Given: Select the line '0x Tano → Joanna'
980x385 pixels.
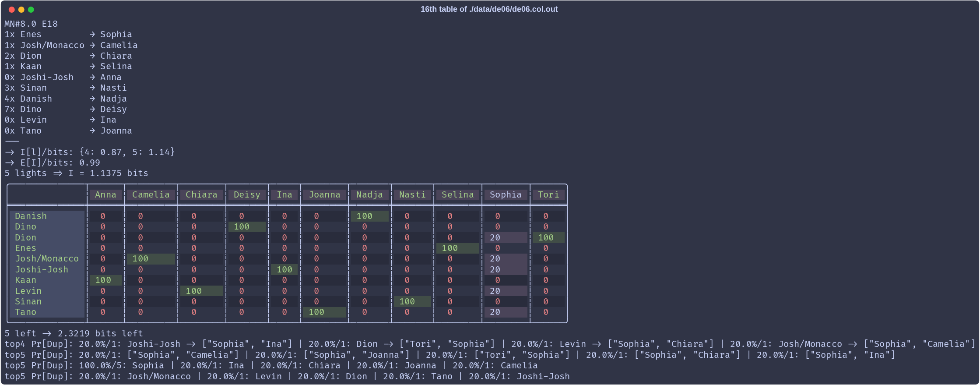Looking at the screenshot, I should click(x=68, y=131).
